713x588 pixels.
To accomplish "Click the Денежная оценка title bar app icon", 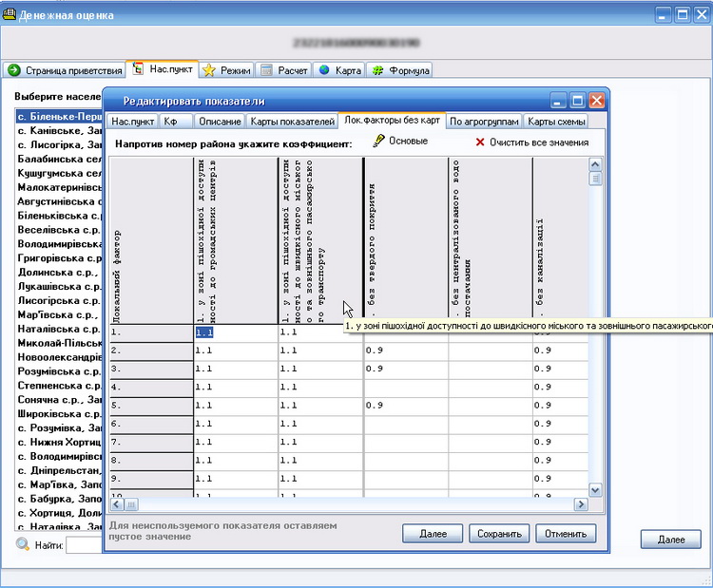I will click(x=9, y=14).
